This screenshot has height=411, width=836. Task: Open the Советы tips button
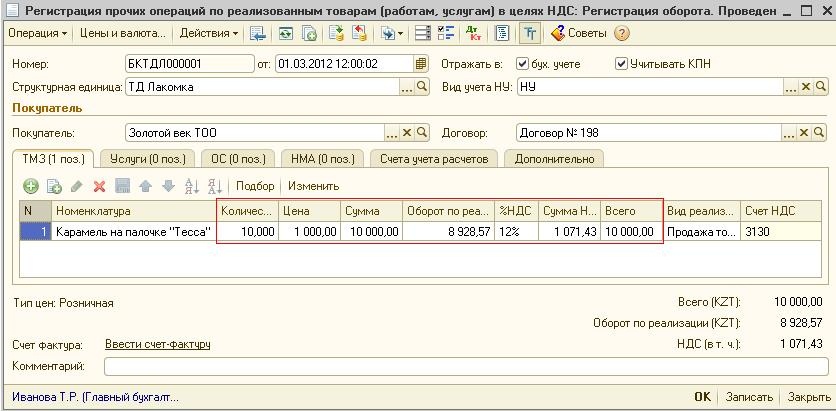(578, 33)
